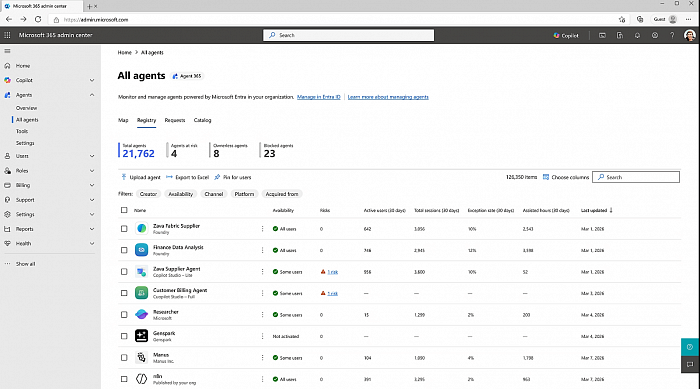Expand the Reports section chevron
The image size is (700, 389).
coord(92,229)
